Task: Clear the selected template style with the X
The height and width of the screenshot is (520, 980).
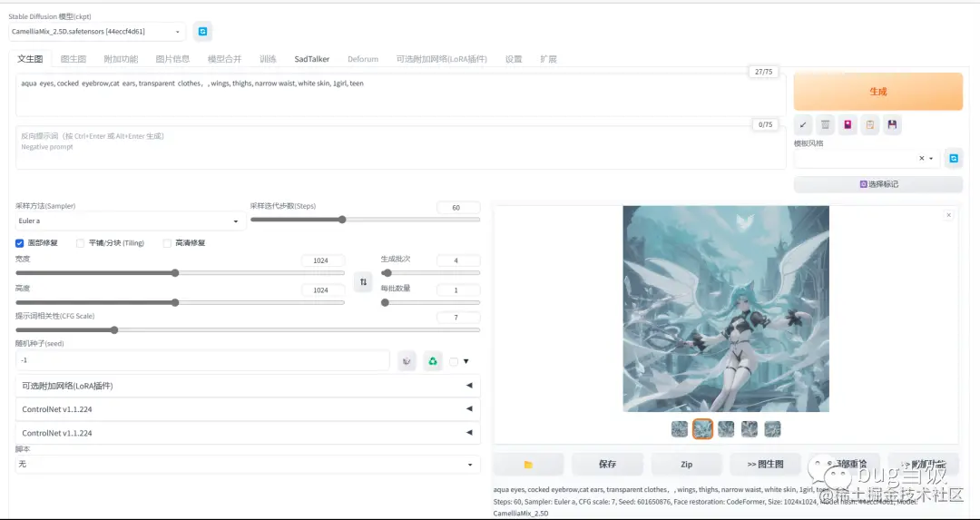Action: pyautogui.click(x=921, y=159)
